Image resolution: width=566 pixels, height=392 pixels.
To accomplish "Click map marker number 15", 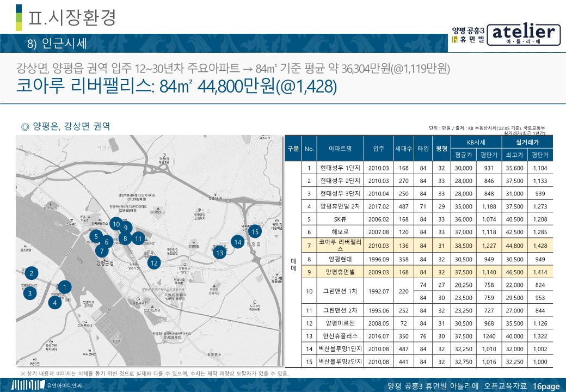I will coord(255,231).
